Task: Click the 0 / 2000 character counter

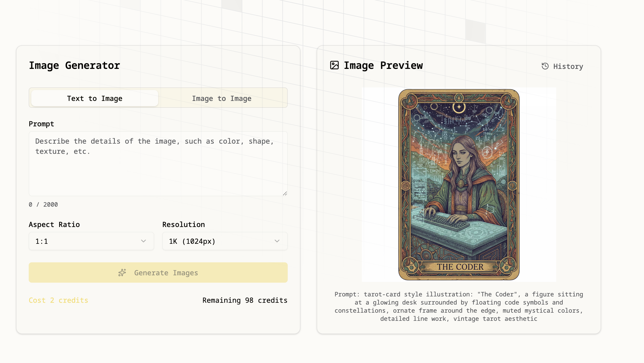Action: 43,205
